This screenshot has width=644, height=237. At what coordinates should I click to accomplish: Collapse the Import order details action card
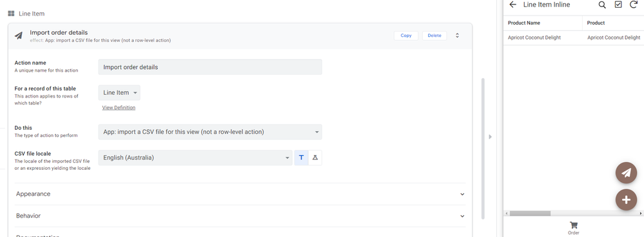click(x=457, y=36)
